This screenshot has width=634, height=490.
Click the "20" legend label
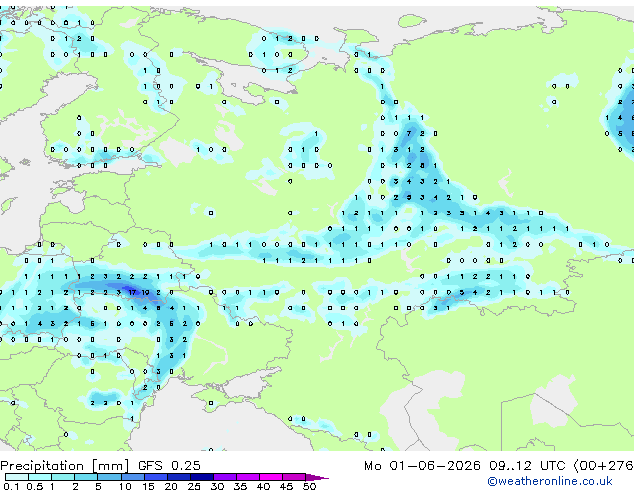click(171, 486)
